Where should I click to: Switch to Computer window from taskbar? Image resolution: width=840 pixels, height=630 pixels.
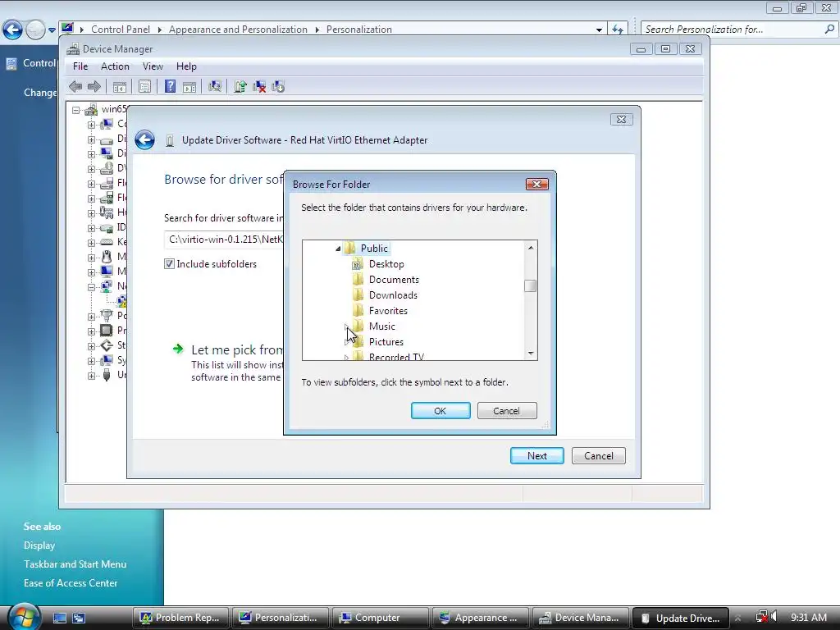381,618
